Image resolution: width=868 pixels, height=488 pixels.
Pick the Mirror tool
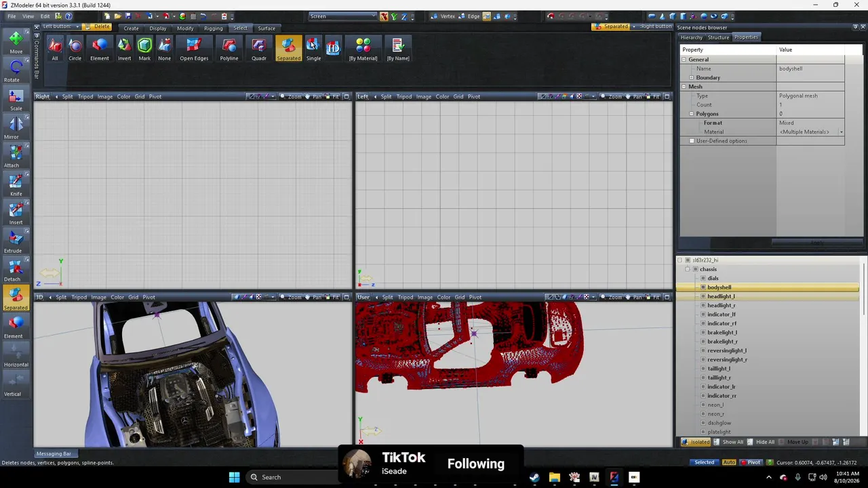point(16,127)
